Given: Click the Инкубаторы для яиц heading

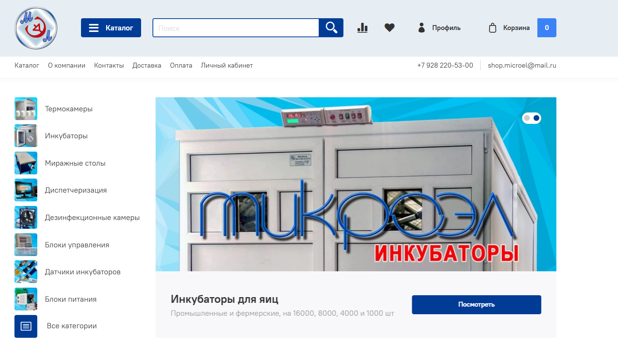Looking at the screenshot, I should 224,299.
